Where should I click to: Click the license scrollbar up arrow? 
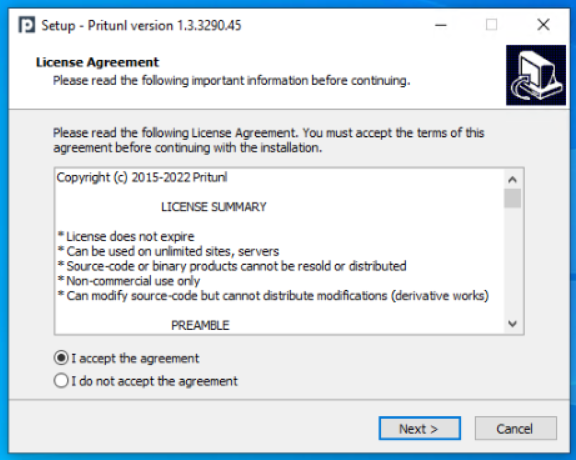(512, 180)
